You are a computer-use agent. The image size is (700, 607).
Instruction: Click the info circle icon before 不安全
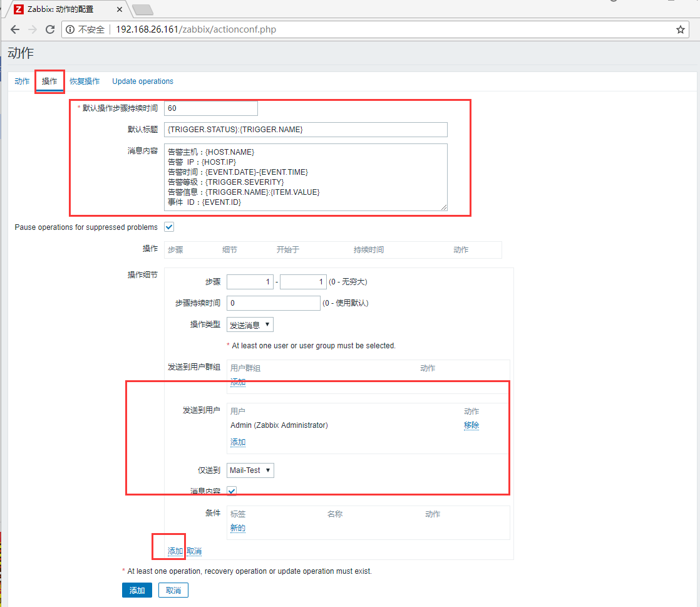point(69,29)
